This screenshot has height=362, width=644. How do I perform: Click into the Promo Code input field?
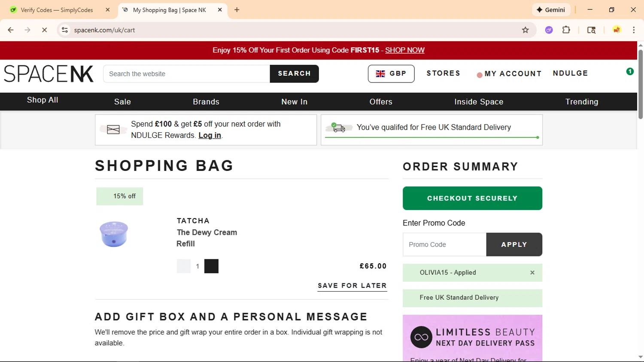(x=444, y=244)
